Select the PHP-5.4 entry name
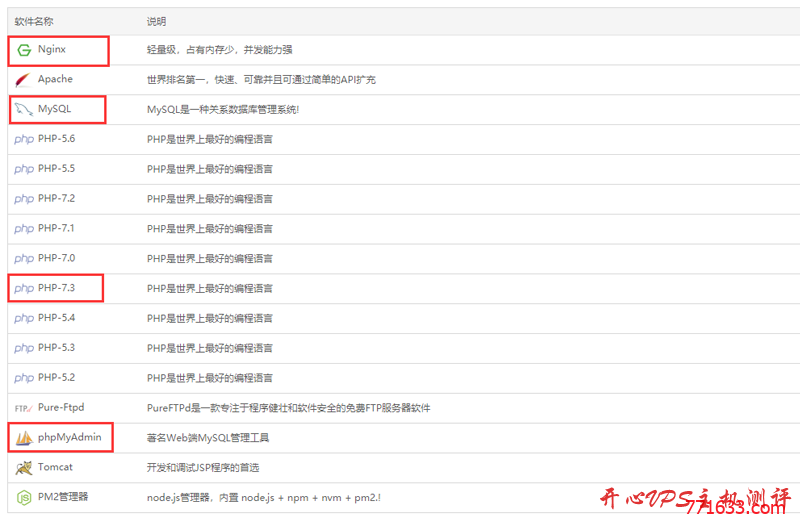Image resolution: width=800 pixels, height=526 pixels. tap(57, 318)
